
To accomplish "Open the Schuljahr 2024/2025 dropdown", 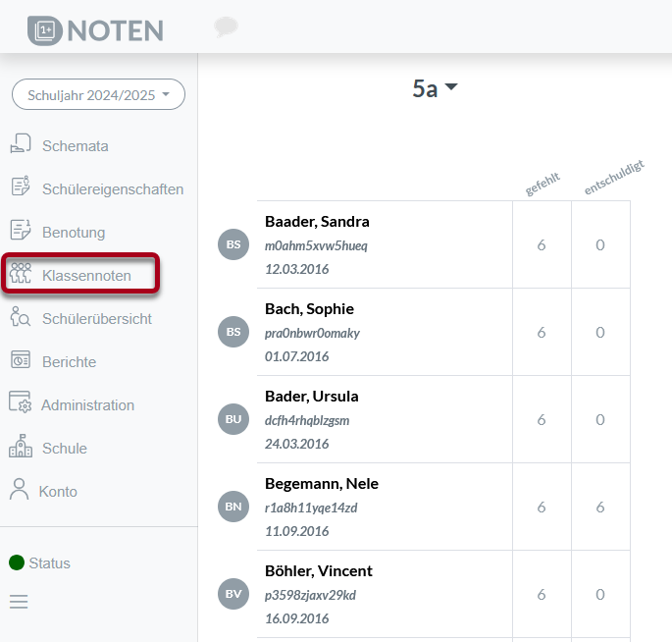I will [98, 94].
